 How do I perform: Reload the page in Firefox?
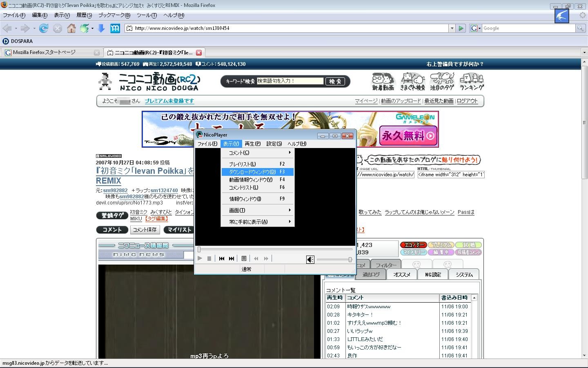(44, 28)
